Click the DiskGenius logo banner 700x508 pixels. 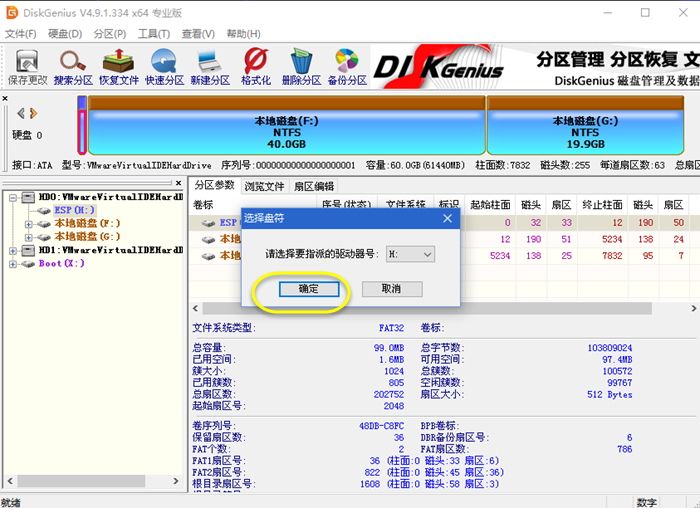pos(440,67)
